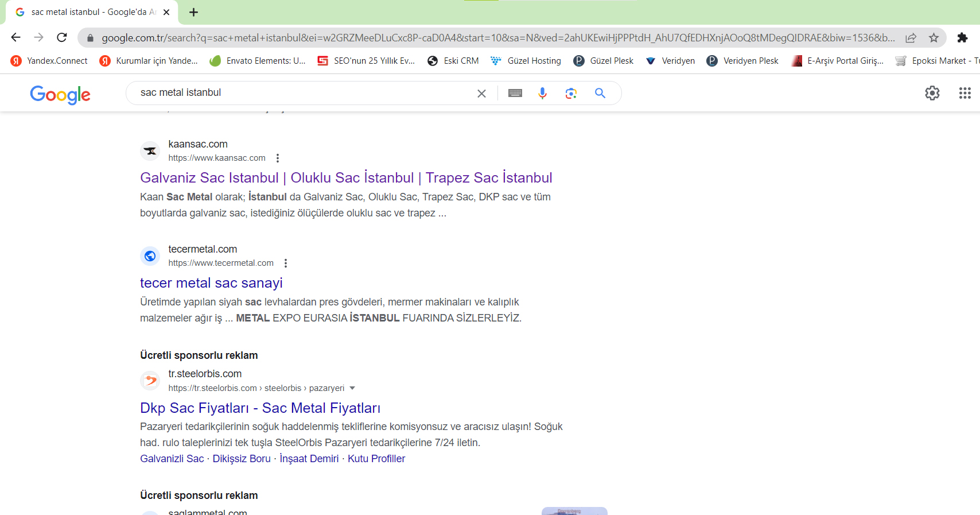This screenshot has width=980, height=515.
Task: Submit search with the magnifier icon
Action: (600, 93)
